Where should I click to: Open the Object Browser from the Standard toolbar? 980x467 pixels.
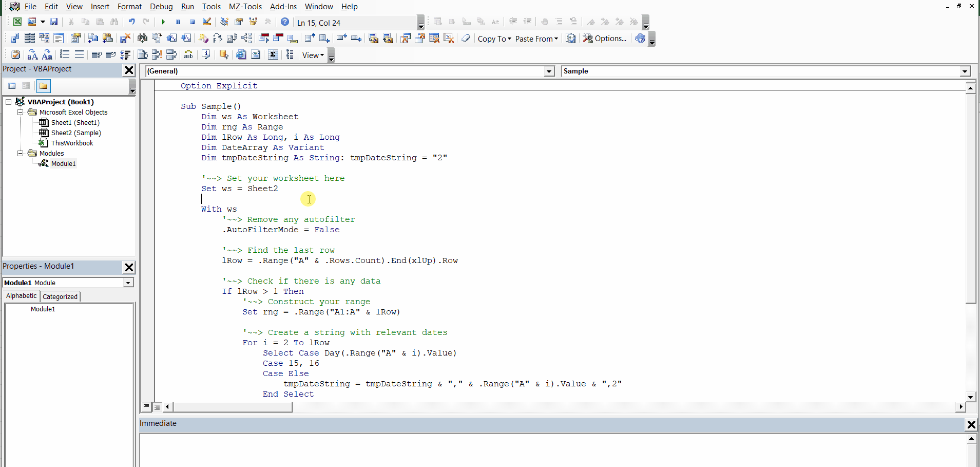(x=253, y=22)
